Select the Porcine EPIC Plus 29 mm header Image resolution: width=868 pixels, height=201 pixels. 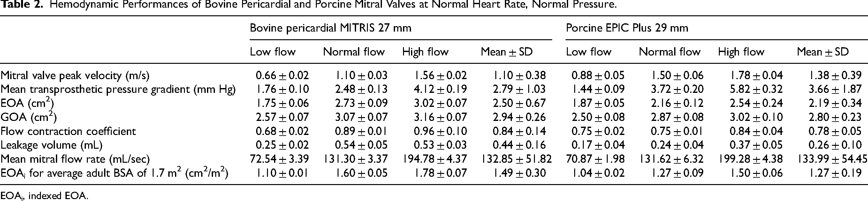coord(627,28)
